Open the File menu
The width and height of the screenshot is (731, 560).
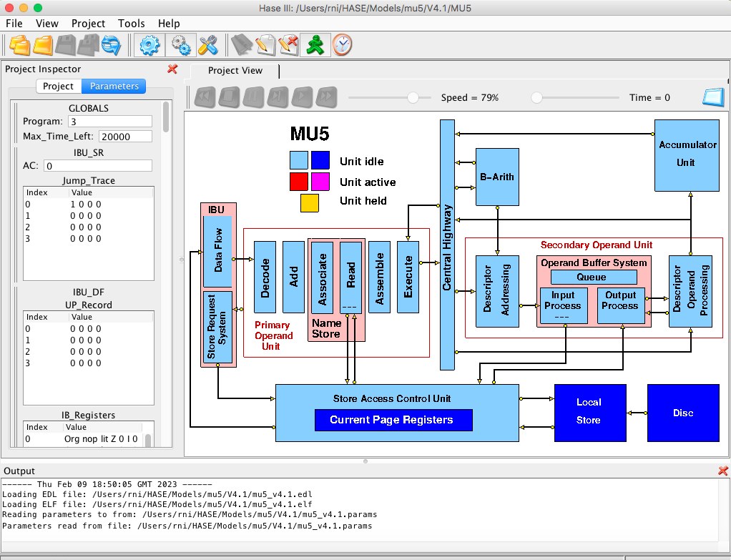point(14,24)
